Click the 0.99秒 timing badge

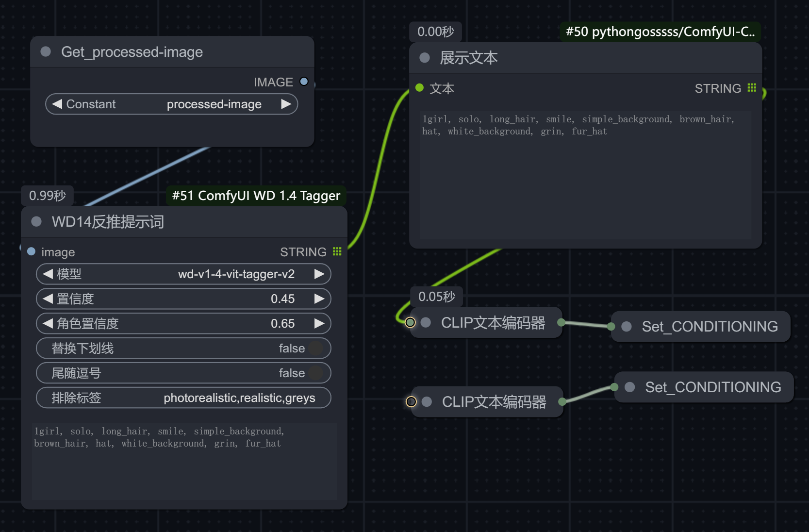pos(48,196)
